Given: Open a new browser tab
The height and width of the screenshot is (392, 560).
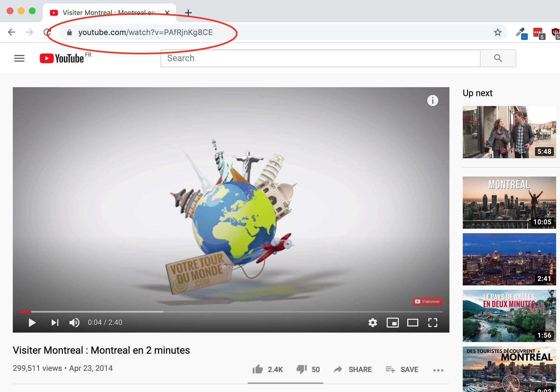Looking at the screenshot, I should click(188, 12).
